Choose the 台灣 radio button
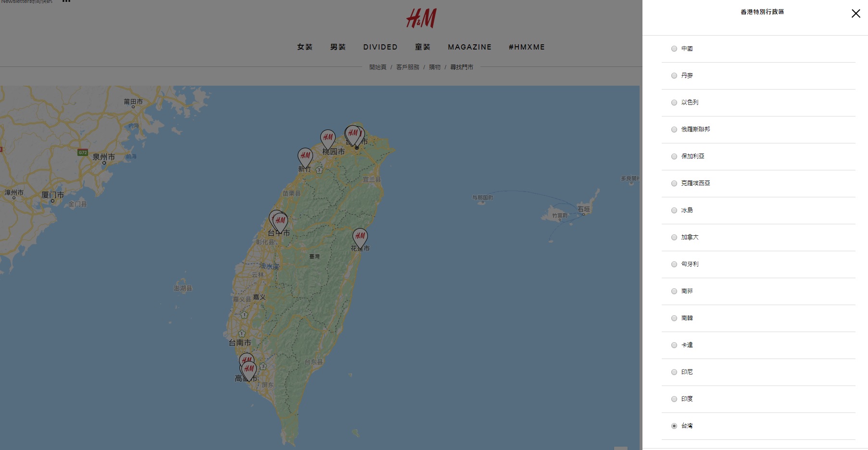Viewport: 868px width, 450px height. pyautogui.click(x=674, y=426)
